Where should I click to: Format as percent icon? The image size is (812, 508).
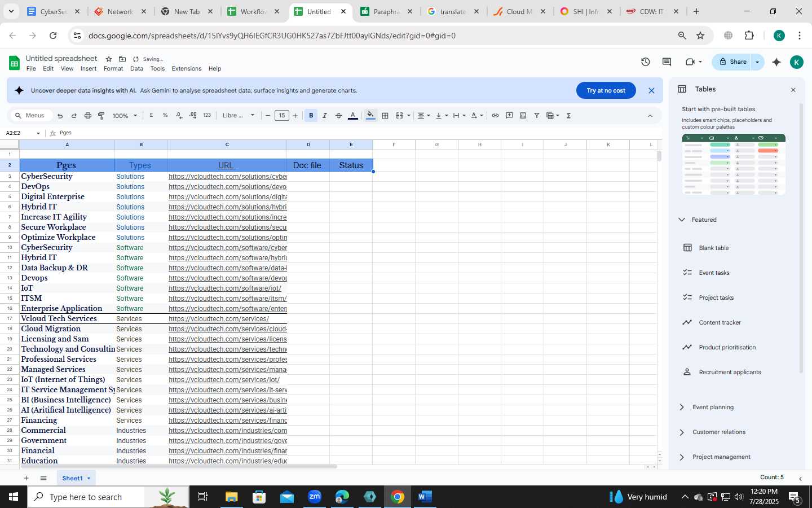tap(165, 115)
